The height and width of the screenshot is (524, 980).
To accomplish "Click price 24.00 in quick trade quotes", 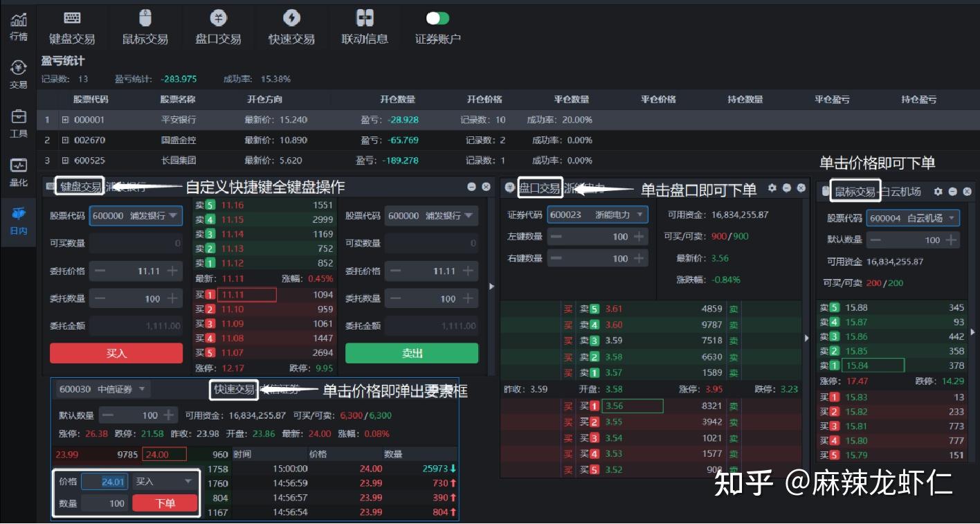I will pyautogui.click(x=165, y=455).
